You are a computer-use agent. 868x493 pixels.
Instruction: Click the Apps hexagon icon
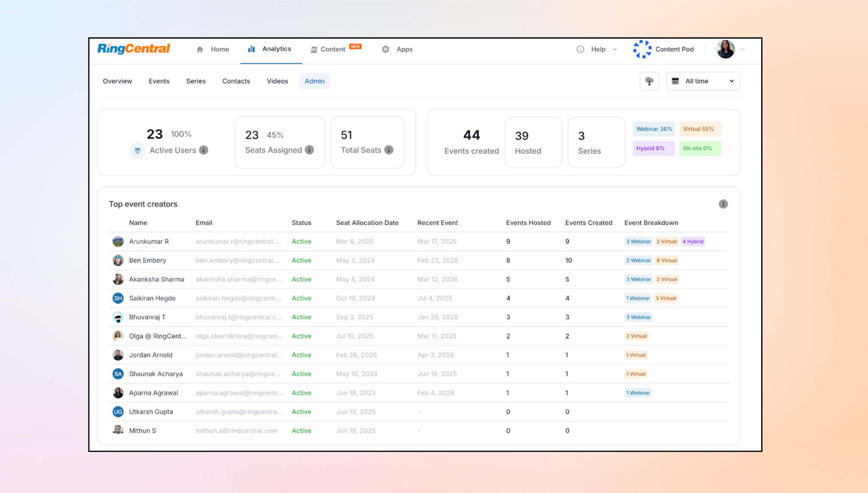[x=386, y=49]
